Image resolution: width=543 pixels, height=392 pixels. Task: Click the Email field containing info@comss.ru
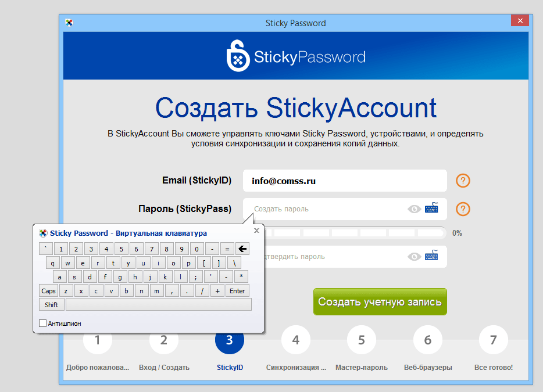pos(344,181)
